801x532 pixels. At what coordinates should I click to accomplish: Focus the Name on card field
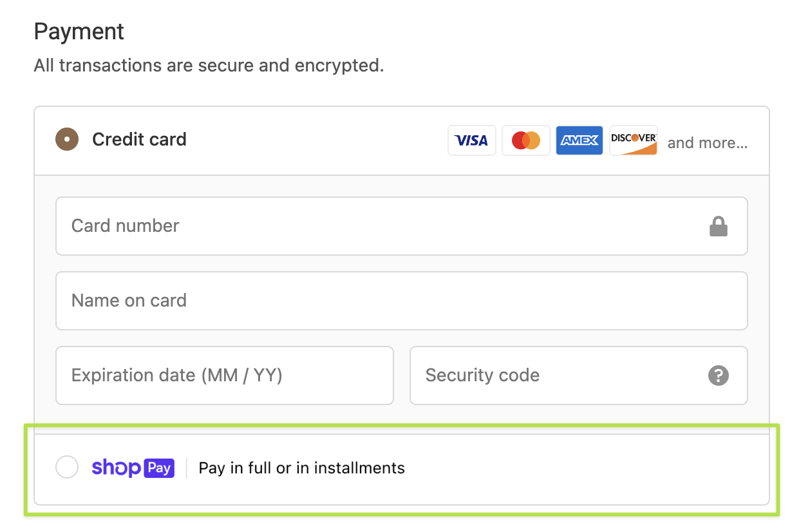(x=402, y=301)
